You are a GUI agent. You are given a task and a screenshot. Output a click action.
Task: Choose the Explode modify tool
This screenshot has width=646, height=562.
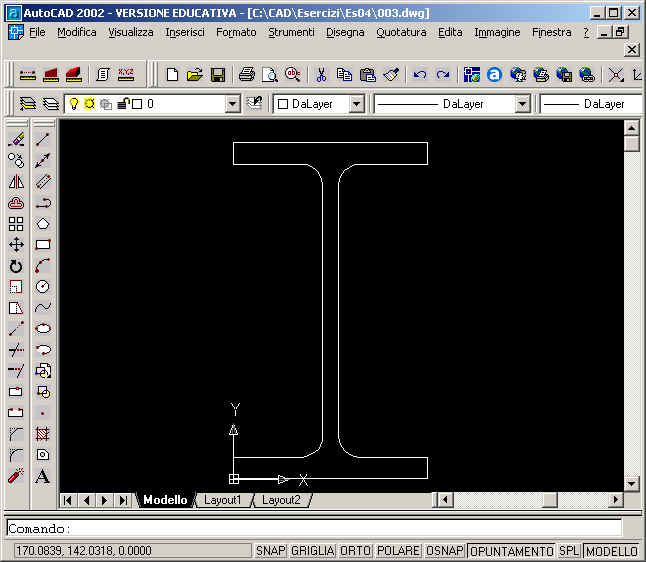16,476
